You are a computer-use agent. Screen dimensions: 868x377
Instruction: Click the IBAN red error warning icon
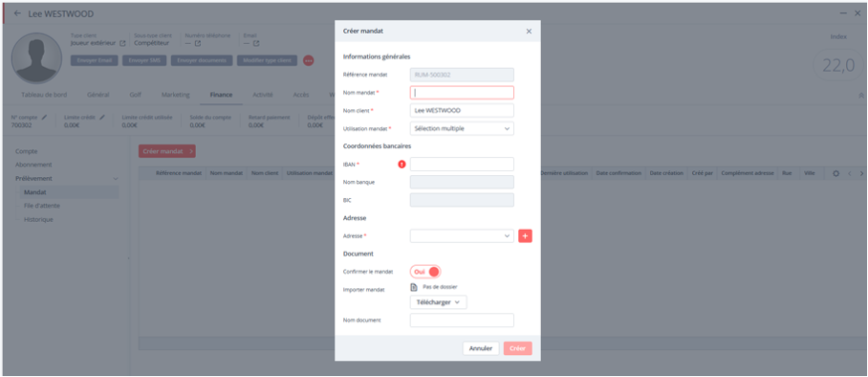[x=401, y=165]
